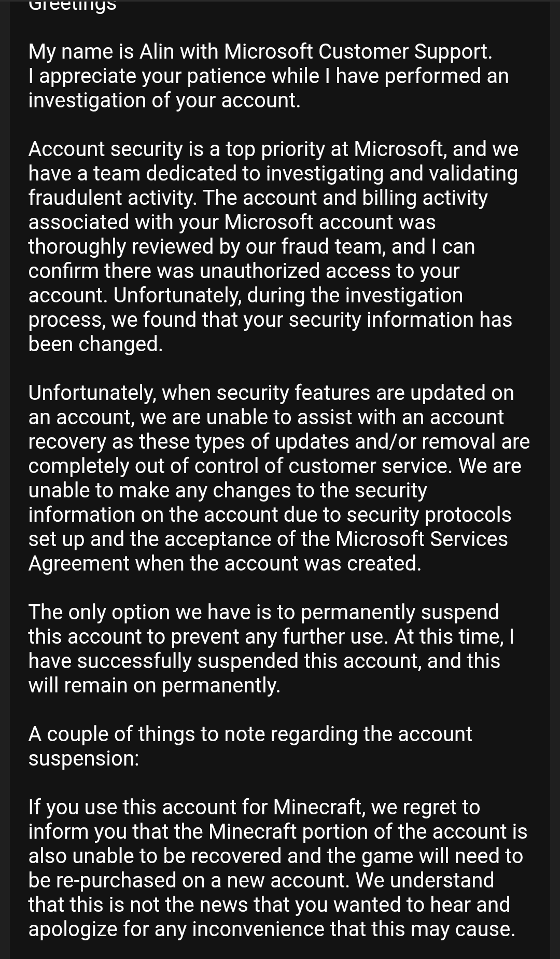560x959 pixels.
Task: Click the line "Agreement when the account was created."
Action: [x=225, y=563]
